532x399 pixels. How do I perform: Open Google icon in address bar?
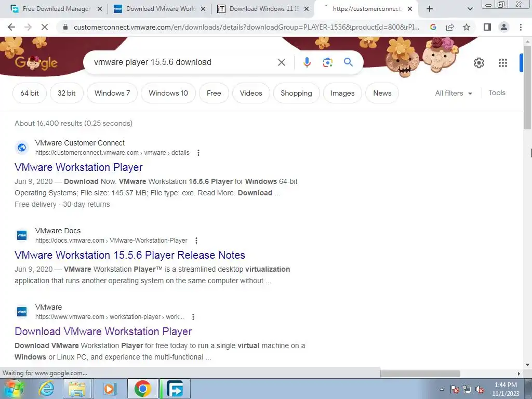(433, 27)
